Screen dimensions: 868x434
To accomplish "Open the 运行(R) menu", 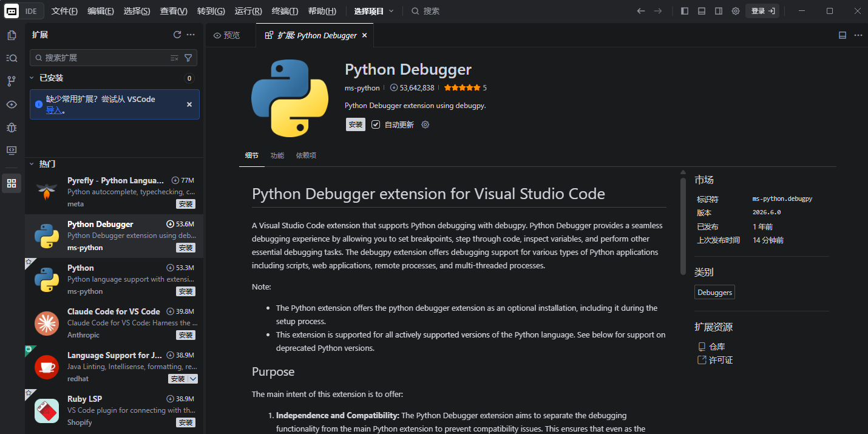I will (248, 11).
